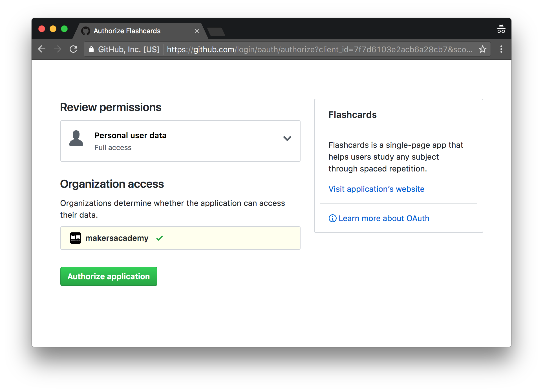
Task: Click the Authorize application button
Action: click(x=109, y=276)
